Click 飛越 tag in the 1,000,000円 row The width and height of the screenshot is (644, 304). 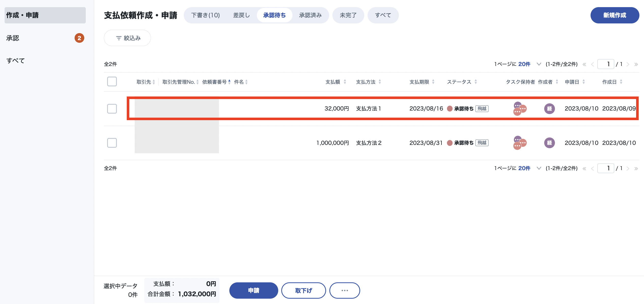[482, 143]
